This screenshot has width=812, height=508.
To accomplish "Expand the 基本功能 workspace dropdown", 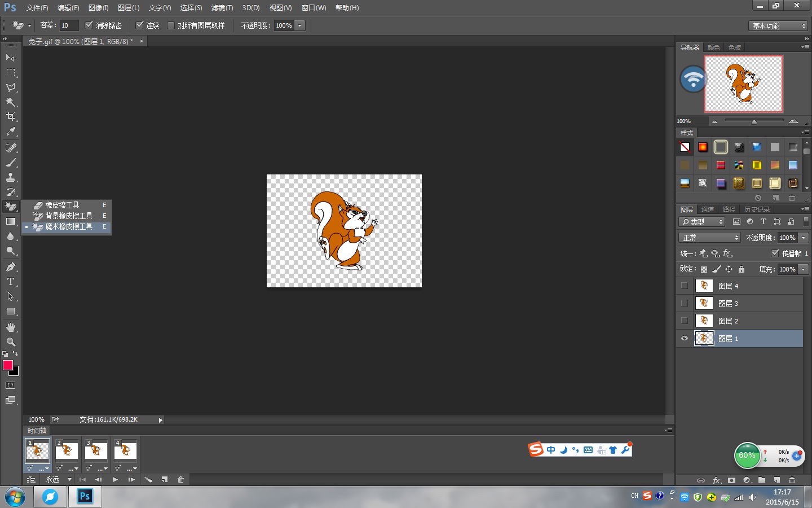I will point(779,26).
